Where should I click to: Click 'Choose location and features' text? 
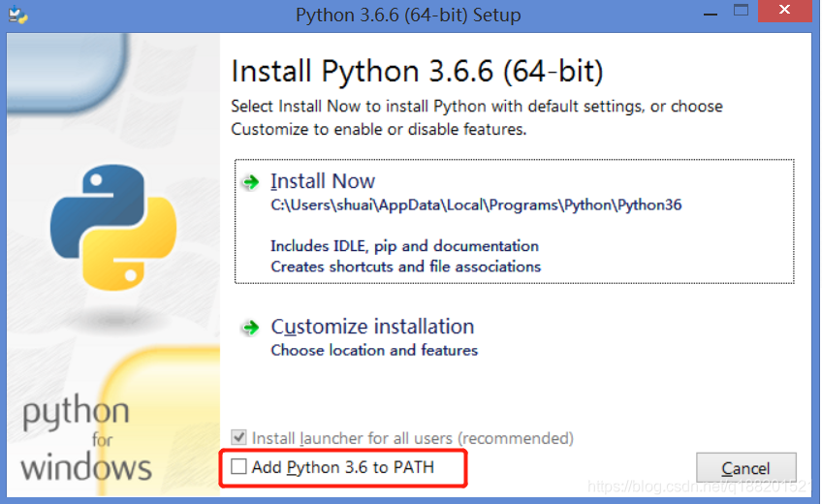coord(374,350)
